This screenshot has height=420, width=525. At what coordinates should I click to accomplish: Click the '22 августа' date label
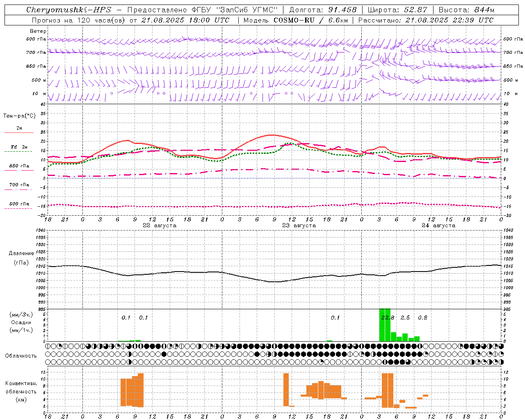[x=160, y=226]
